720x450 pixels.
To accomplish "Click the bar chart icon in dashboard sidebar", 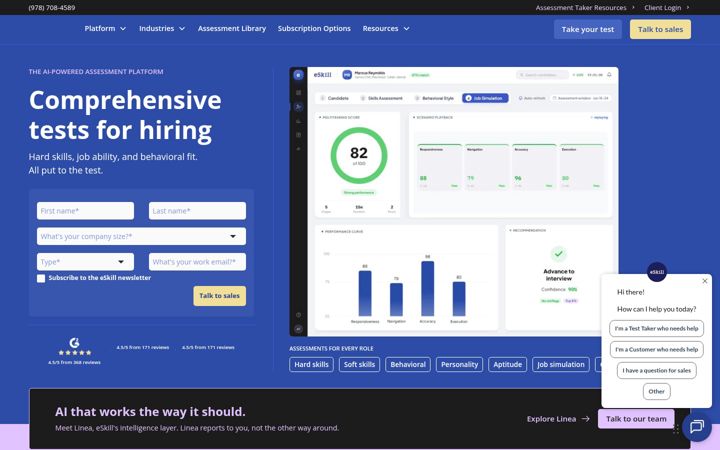I will 298,121.
